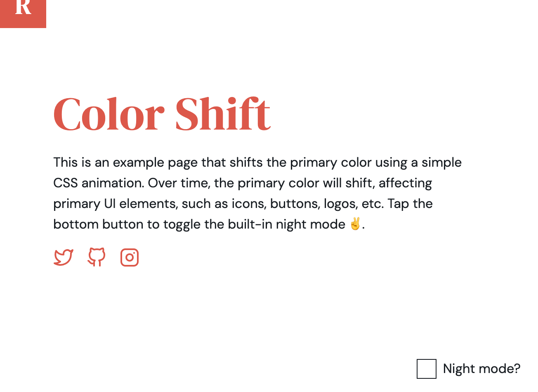
Task: Click the Twitter icon next to GitHub
Action: (x=63, y=257)
